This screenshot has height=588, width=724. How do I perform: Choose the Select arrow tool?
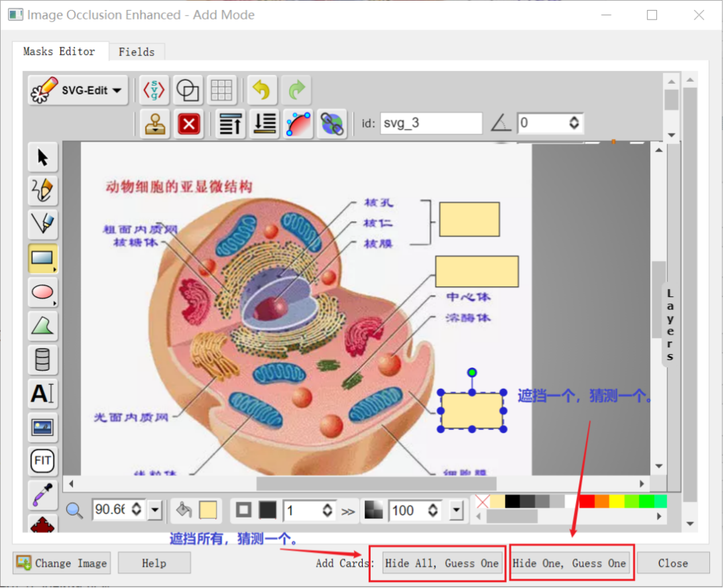(x=42, y=157)
